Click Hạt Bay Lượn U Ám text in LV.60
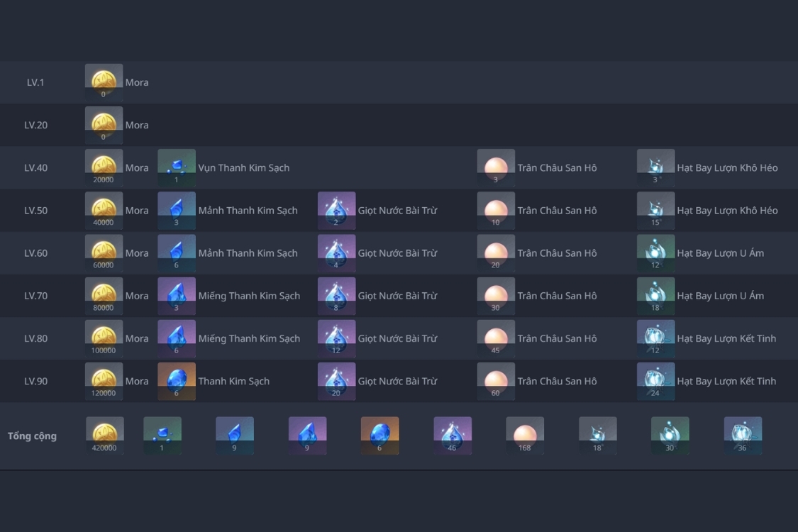798x532 pixels. tap(720, 253)
